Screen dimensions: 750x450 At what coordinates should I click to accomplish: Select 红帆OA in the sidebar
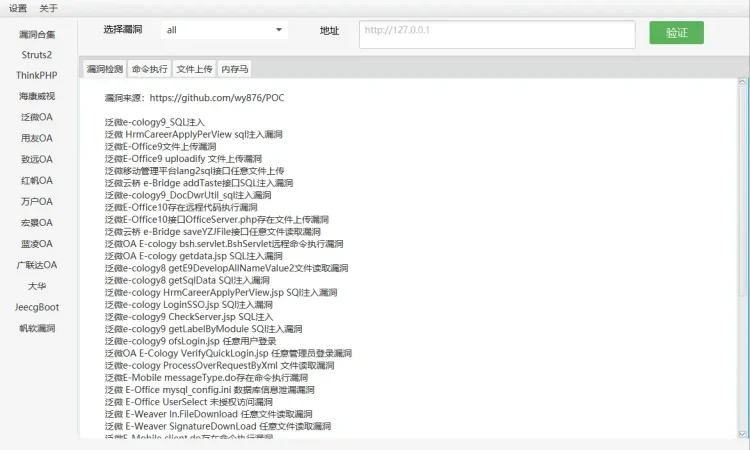coord(37,180)
